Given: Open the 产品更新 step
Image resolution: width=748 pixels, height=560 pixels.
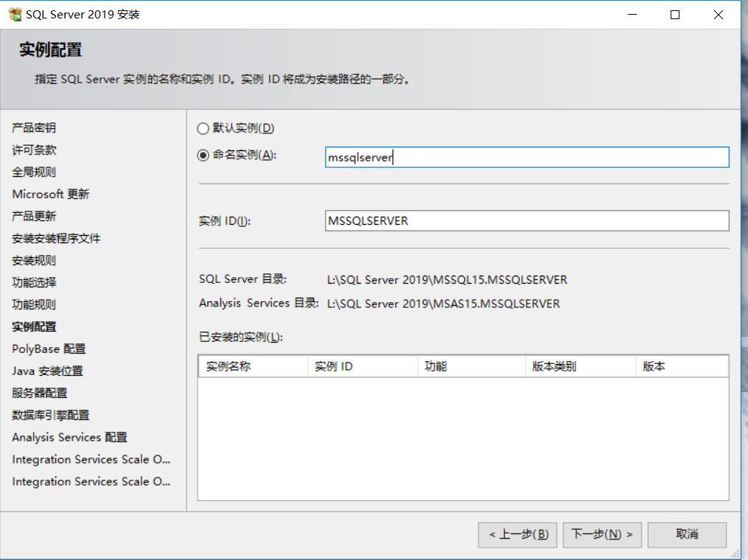Looking at the screenshot, I should pos(34,216).
